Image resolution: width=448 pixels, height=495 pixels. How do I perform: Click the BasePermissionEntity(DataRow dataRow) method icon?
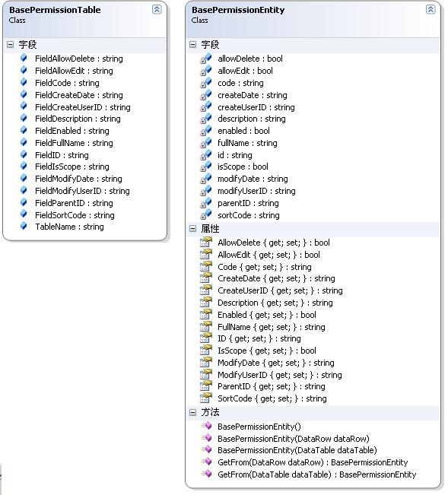click(x=207, y=438)
